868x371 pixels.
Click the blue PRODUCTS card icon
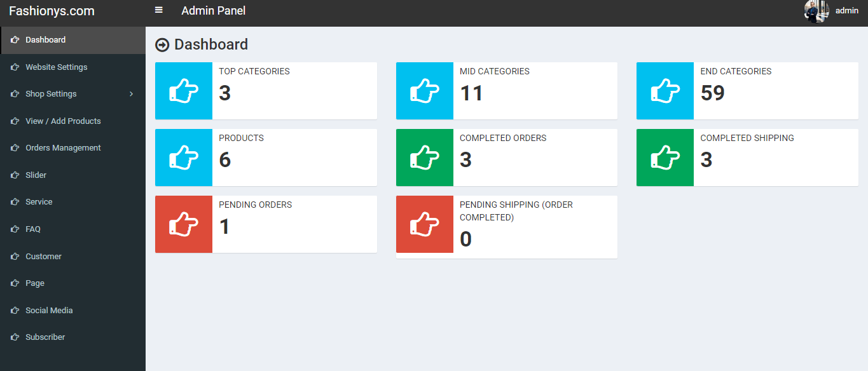coord(183,158)
